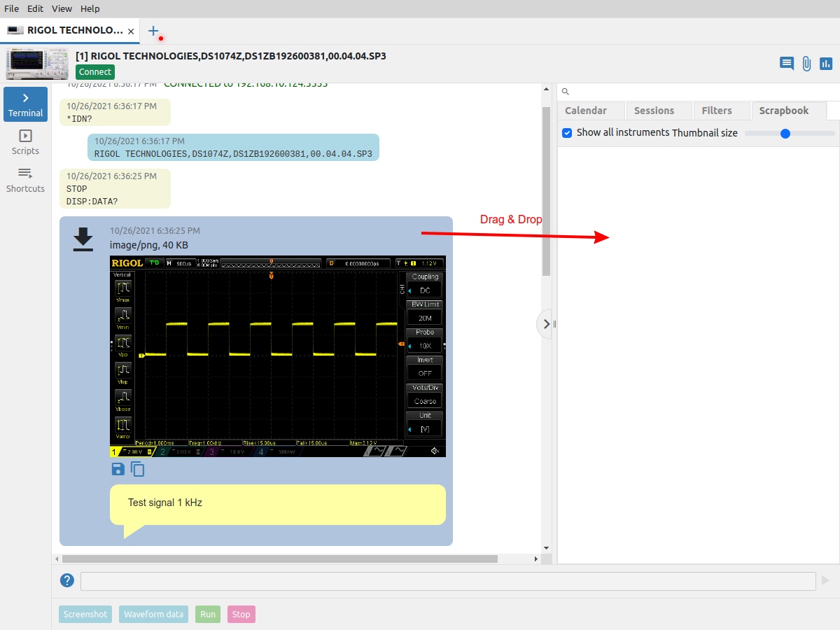
Task: Click the *IDN? command message
Action: (x=115, y=112)
